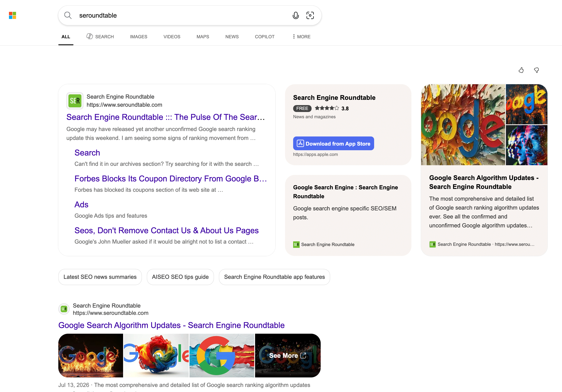Click Download from App Store button

tap(334, 144)
